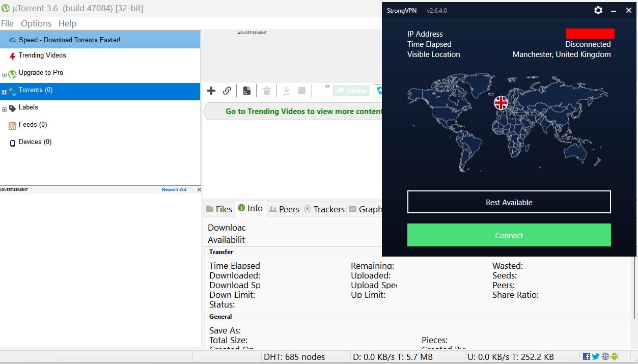This screenshot has width=638, height=364.
Task: Click the Devices phone icon
Action: 13,143
